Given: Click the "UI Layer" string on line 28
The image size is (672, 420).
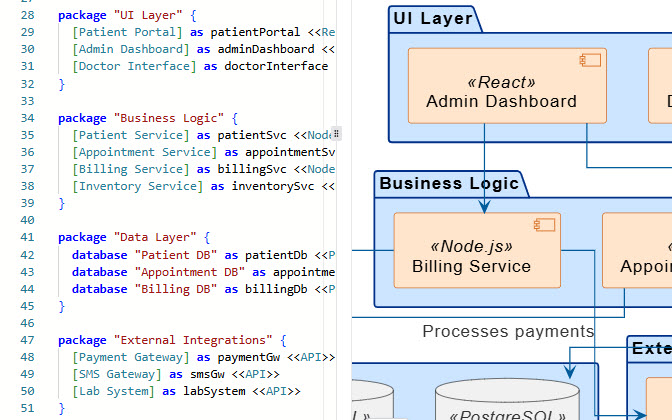Looking at the screenshot, I should [x=148, y=15].
